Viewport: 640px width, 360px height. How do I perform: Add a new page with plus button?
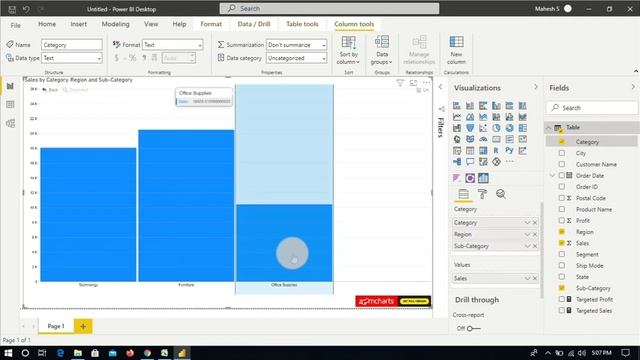pos(83,326)
